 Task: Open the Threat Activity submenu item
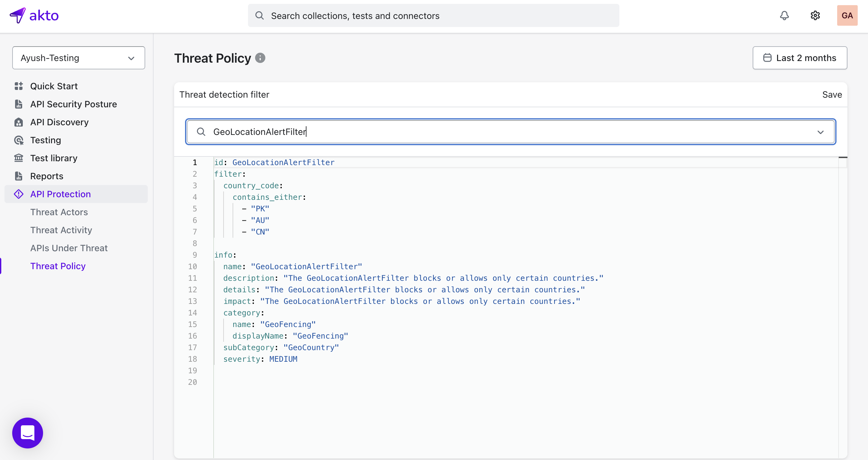tap(61, 230)
